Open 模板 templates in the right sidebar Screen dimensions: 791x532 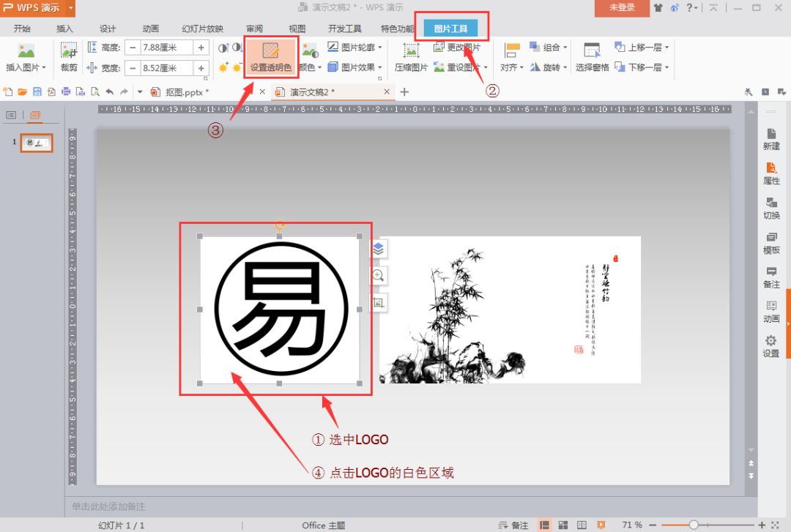(x=771, y=243)
